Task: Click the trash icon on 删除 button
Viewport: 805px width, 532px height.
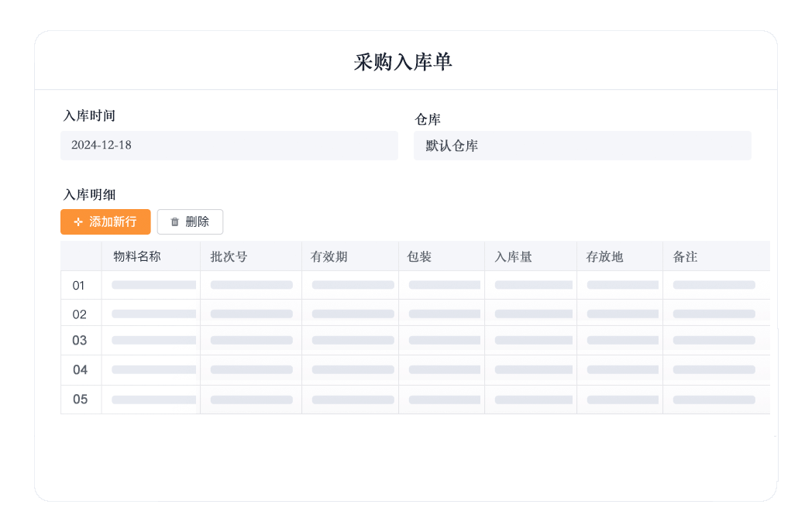Action: [x=174, y=222]
